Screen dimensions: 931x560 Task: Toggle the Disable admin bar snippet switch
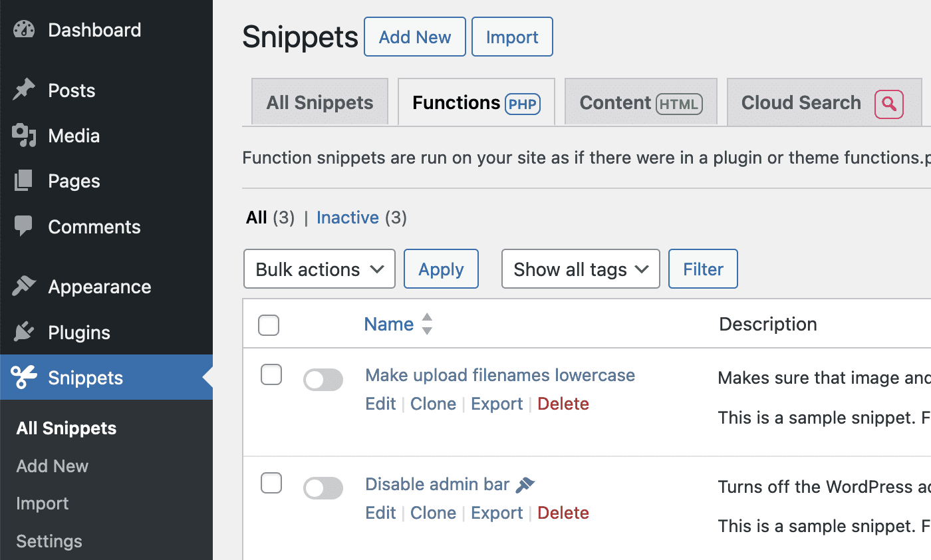click(x=323, y=489)
